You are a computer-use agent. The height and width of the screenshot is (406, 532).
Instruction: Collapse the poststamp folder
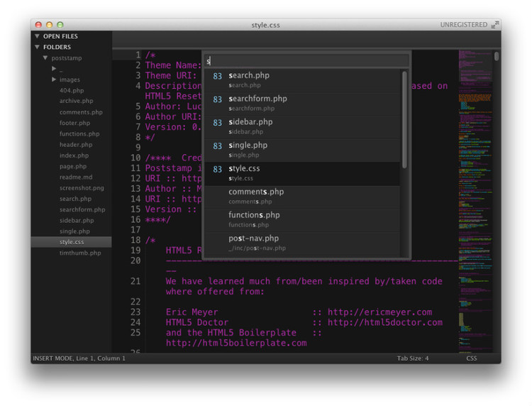45,58
